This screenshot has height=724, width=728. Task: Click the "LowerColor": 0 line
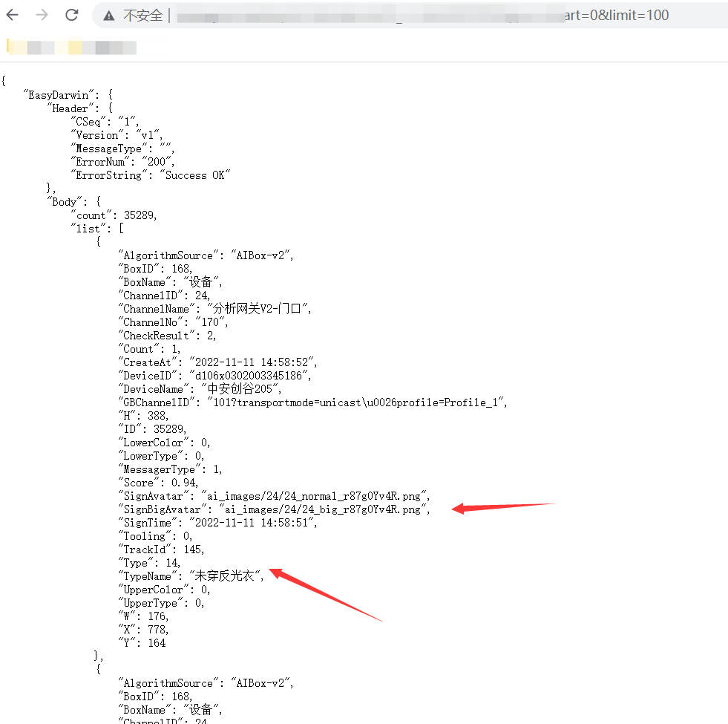(164, 443)
